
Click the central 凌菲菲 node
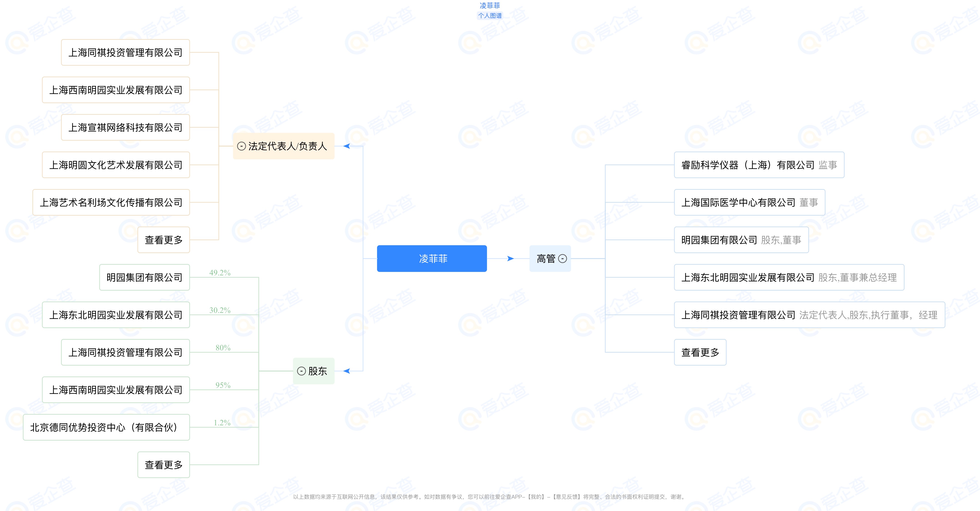pyautogui.click(x=432, y=259)
